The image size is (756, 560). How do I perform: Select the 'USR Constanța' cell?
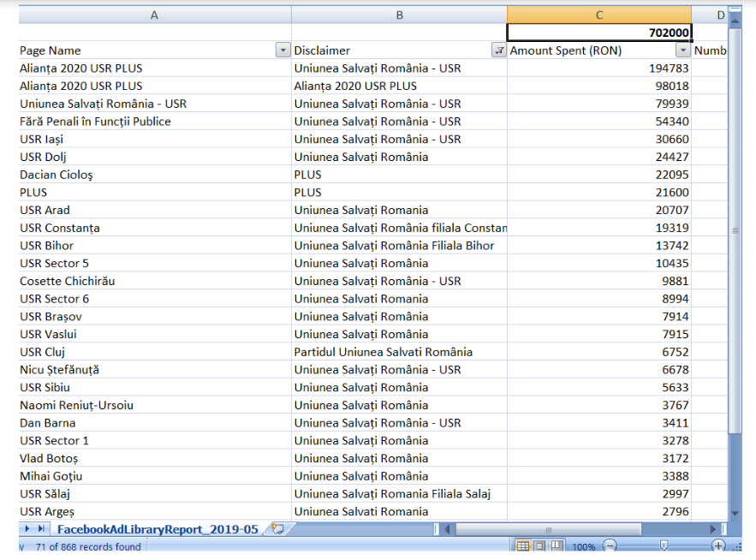click(155, 228)
